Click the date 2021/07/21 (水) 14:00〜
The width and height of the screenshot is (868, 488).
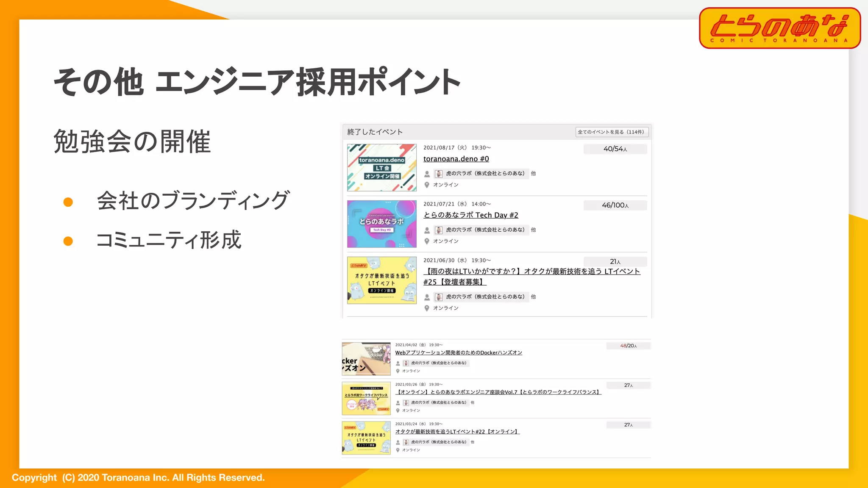(457, 204)
